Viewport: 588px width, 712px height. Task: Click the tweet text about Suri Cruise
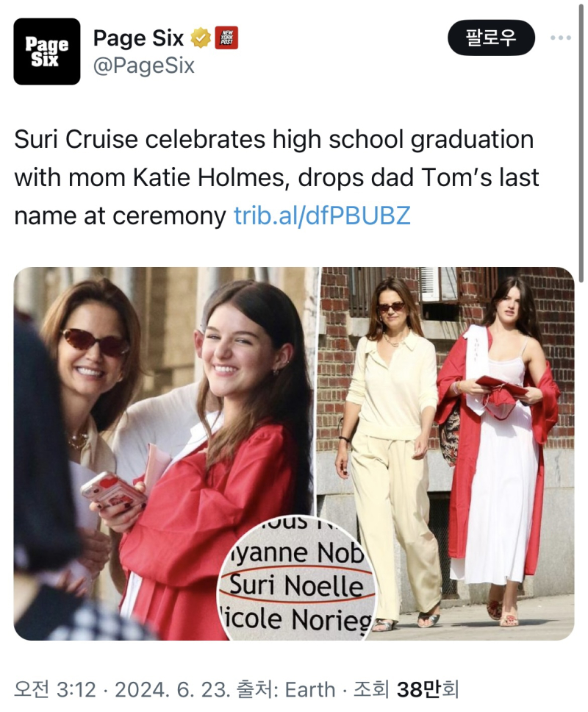[x=277, y=177]
